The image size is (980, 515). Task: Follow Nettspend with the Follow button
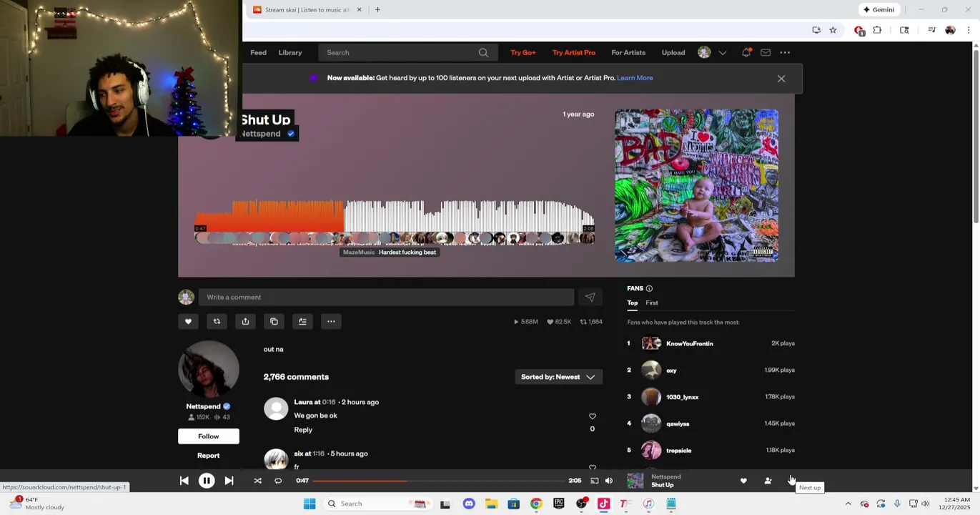(x=209, y=436)
